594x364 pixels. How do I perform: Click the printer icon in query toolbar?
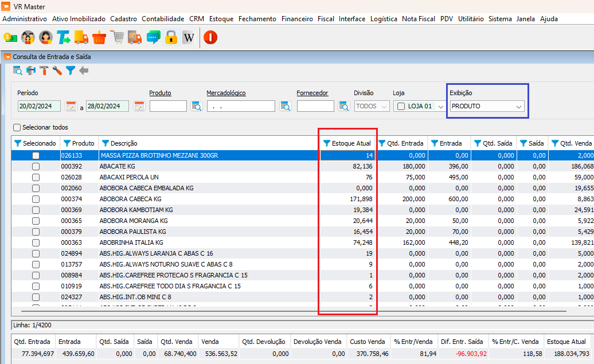(x=31, y=71)
